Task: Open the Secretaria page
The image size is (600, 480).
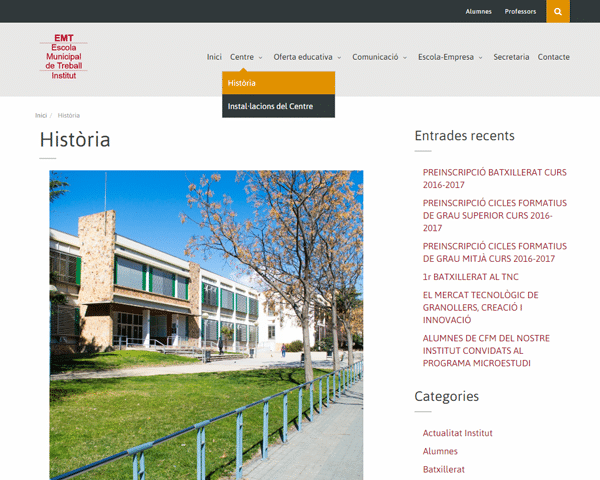Action: (511, 57)
